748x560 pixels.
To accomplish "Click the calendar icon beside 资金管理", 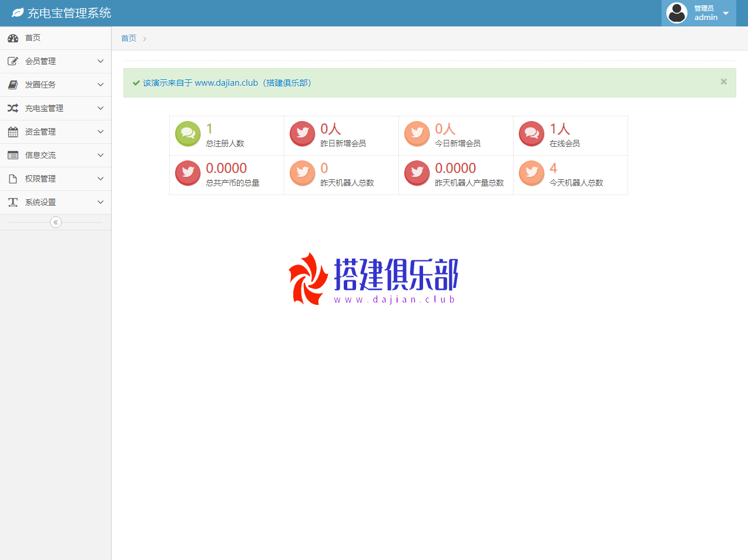I will [x=13, y=132].
